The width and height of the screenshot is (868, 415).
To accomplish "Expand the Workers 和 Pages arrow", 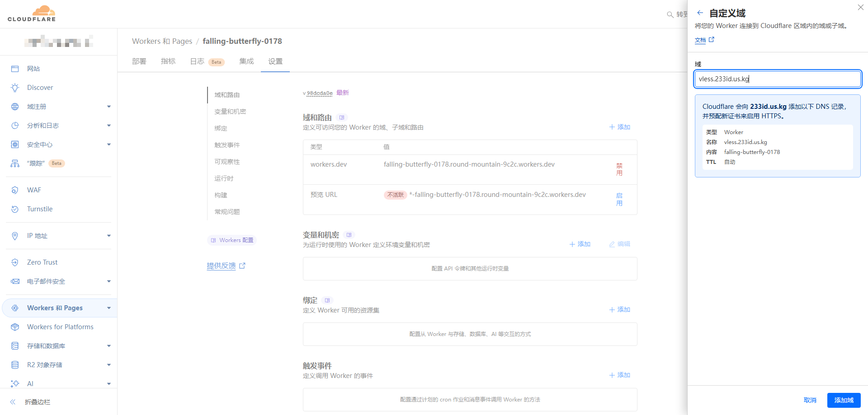I will click(x=109, y=308).
